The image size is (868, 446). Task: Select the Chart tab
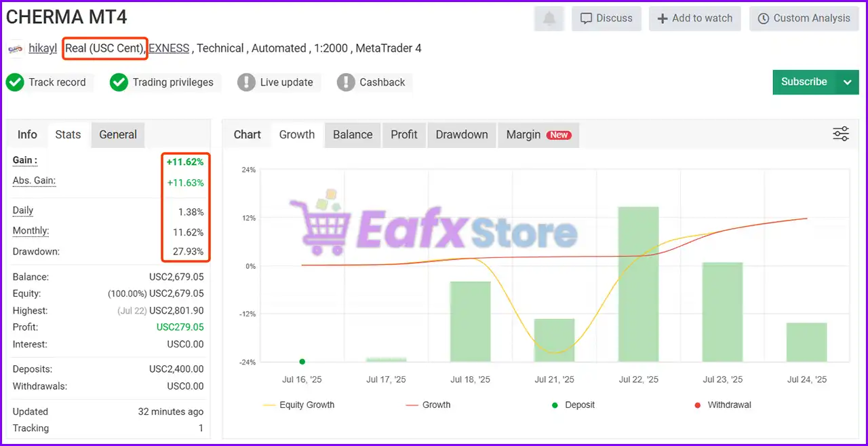(x=248, y=134)
